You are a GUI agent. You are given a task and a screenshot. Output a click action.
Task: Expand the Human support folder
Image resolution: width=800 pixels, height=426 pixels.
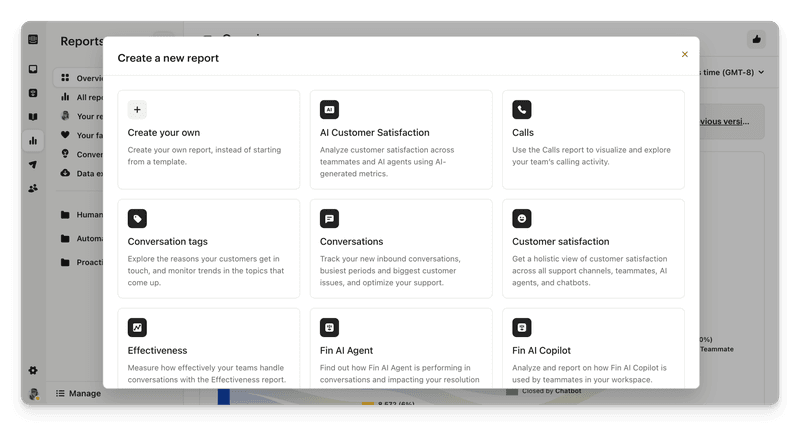click(x=81, y=215)
